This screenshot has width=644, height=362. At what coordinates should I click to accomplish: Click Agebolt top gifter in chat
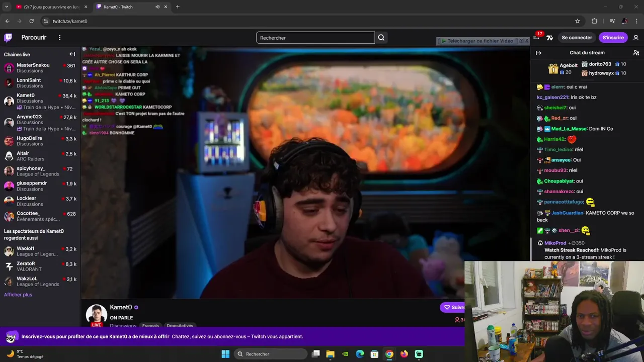pyautogui.click(x=569, y=65)
